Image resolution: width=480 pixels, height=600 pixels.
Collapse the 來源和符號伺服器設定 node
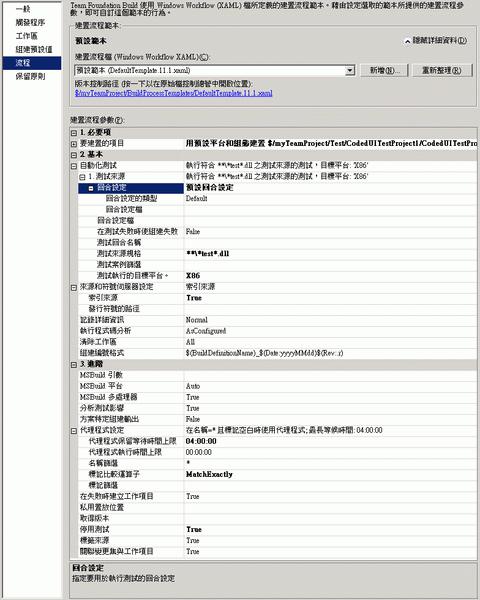(x=74, y=287)
